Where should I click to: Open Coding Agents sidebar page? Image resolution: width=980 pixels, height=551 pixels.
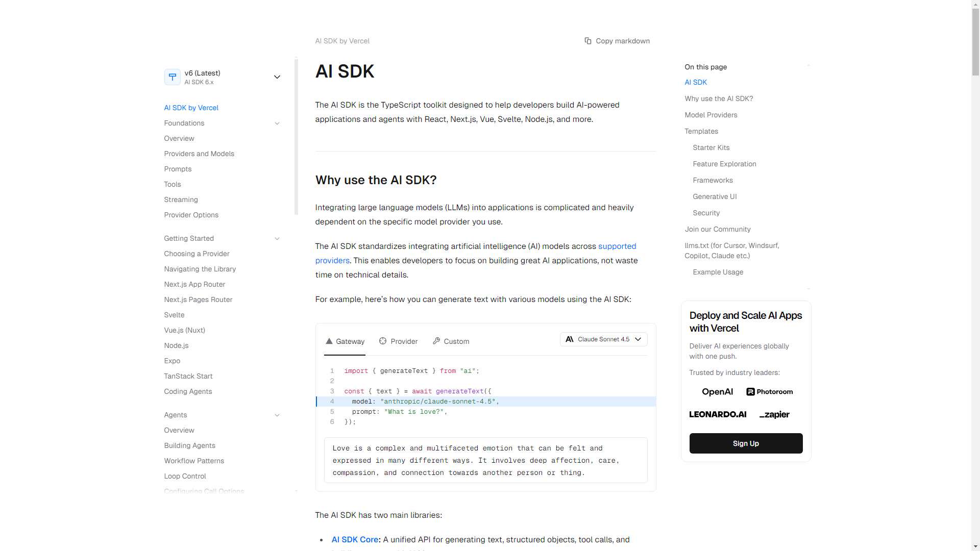[x=188, y=392]
